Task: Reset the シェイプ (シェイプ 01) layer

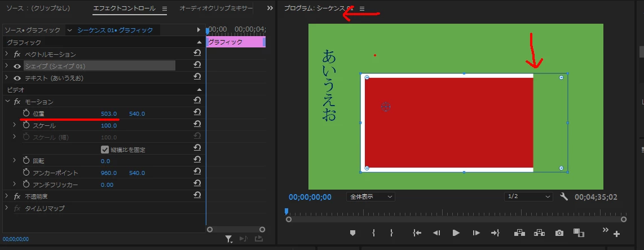Action: click(197, 64)
